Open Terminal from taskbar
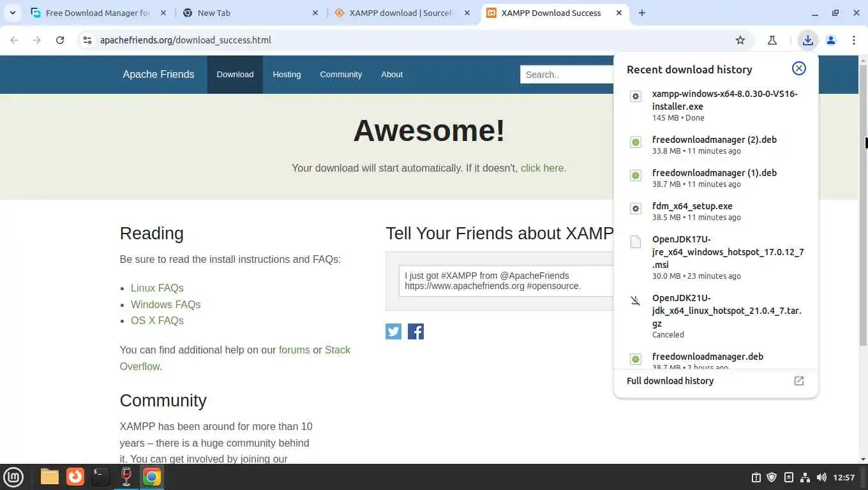Viewport: 868px width, 490px height. pos(100,477)
